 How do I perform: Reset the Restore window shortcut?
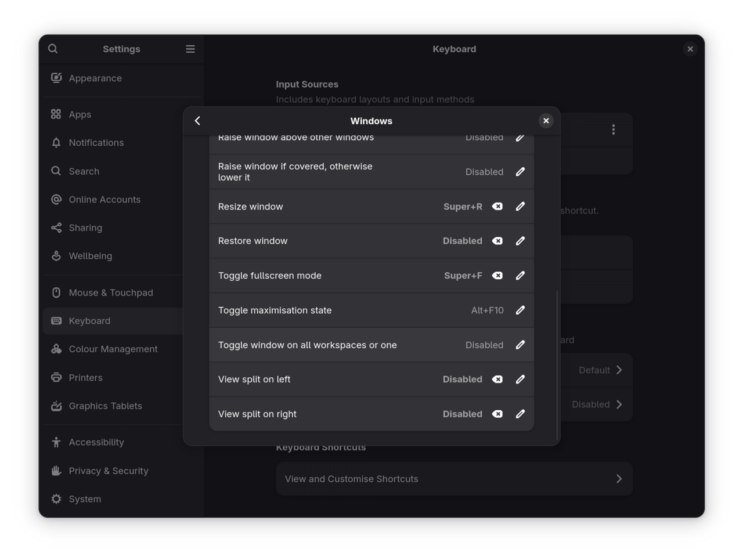pyautogui.click(x=497, y=241)
